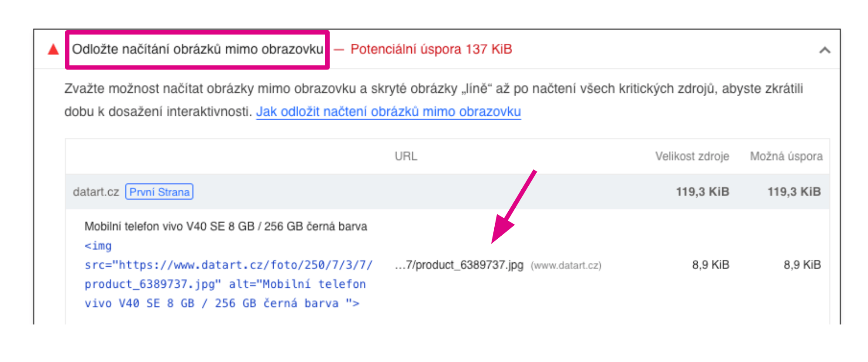The width and height of the screenshot is (868, 362).
Task: Click the audit title Odložte načítání obrázků
Action: [x=197, y=49]
